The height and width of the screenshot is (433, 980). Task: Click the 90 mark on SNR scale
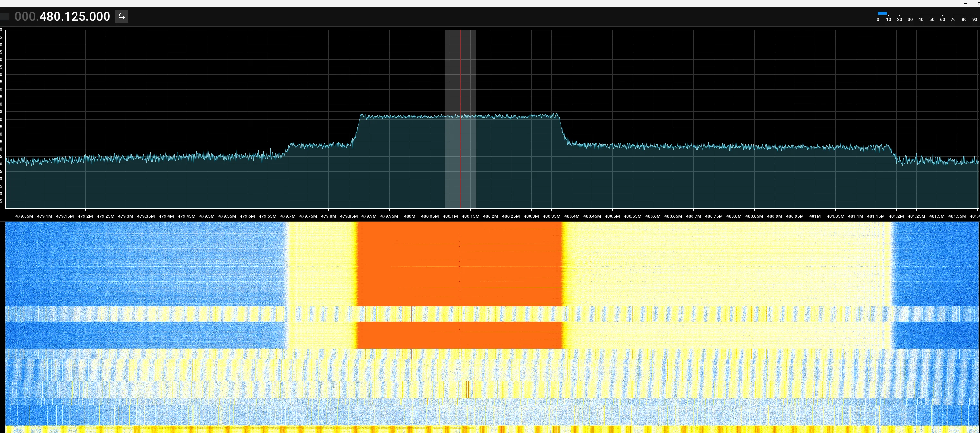coord(974,19)
